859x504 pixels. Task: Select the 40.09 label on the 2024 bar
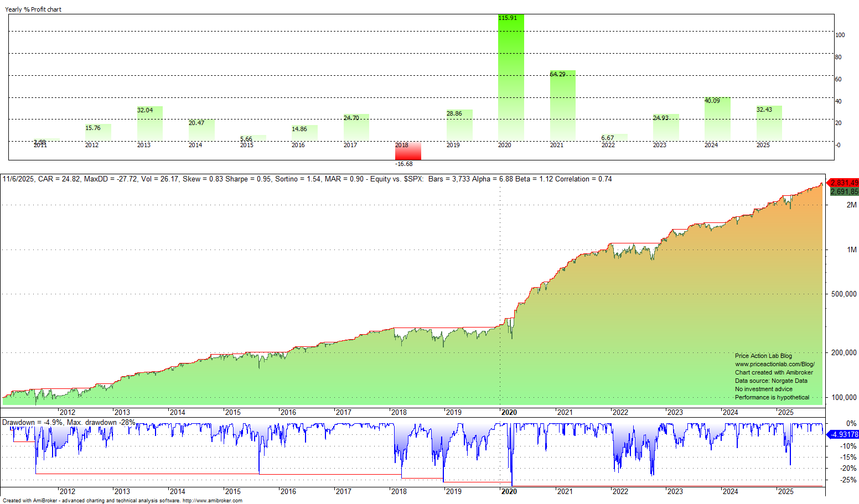pos(712,101)
